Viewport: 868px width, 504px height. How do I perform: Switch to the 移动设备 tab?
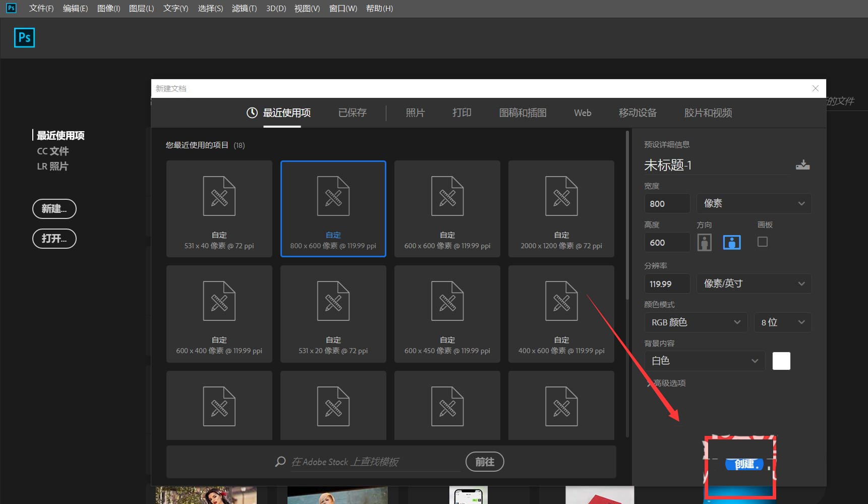tap(638, 113)
